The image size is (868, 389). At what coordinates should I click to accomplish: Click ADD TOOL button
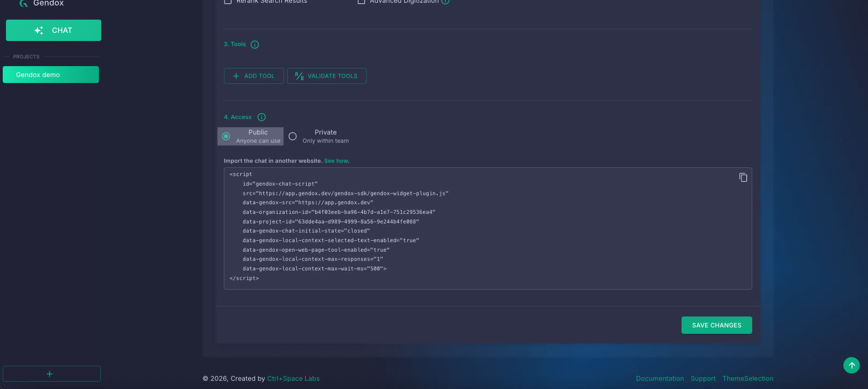[x=254, y=76]
